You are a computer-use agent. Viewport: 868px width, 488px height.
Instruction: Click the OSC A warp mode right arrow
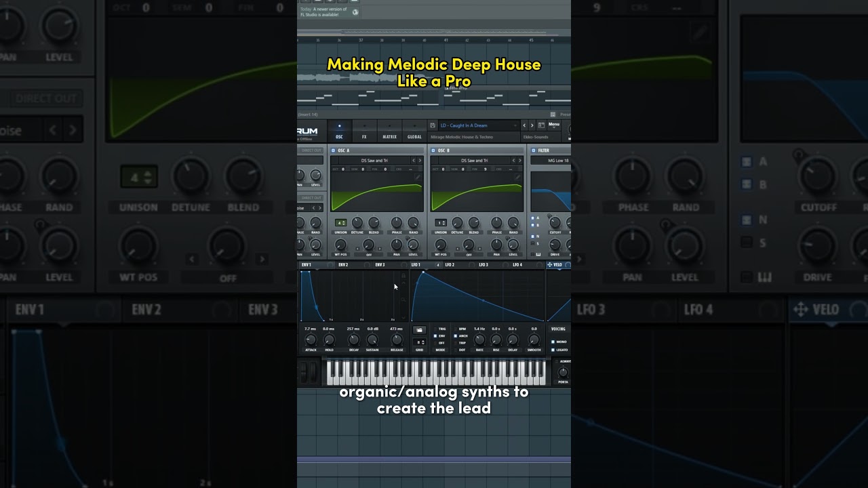[380, 249]
